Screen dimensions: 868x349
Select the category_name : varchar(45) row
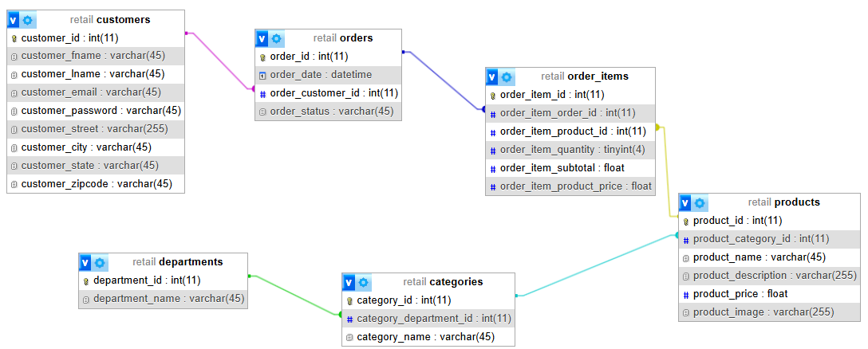[428, 337]
